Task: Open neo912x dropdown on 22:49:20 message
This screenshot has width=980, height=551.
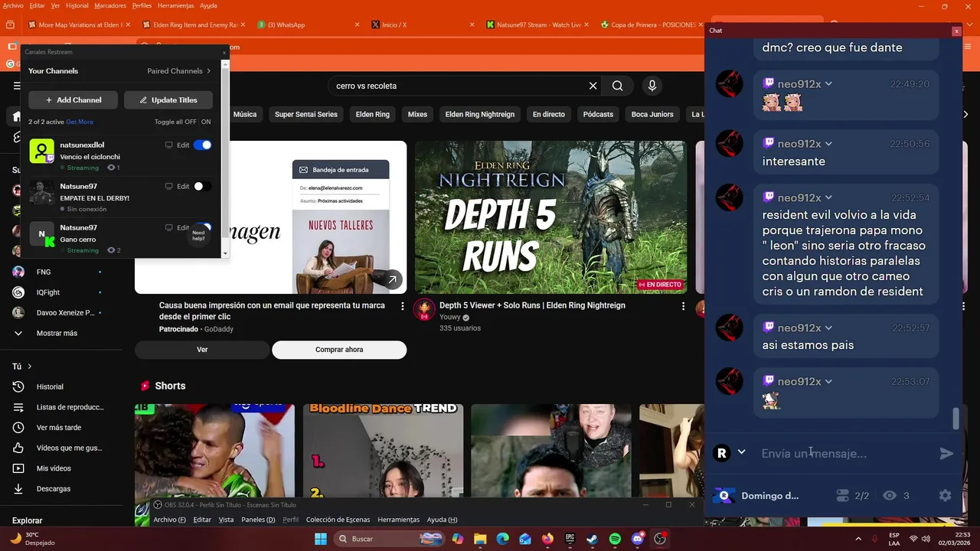Action: (x=828, y=84)
